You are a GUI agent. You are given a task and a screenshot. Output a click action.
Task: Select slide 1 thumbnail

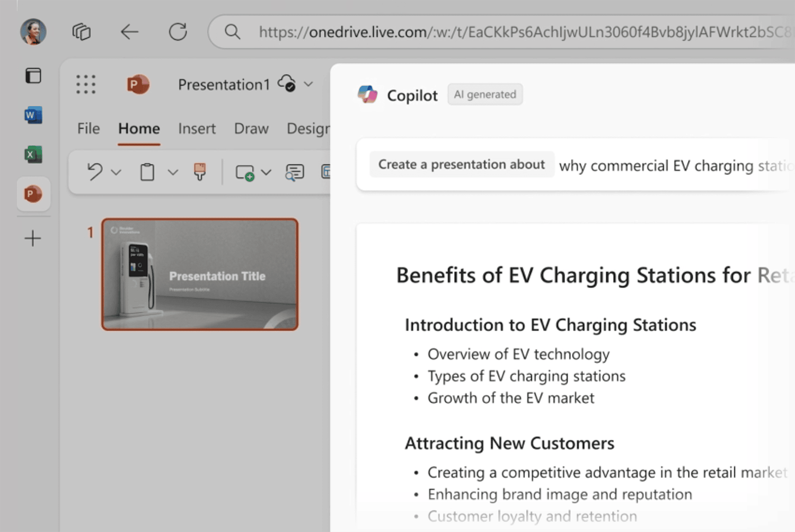[x=200, y=274]
